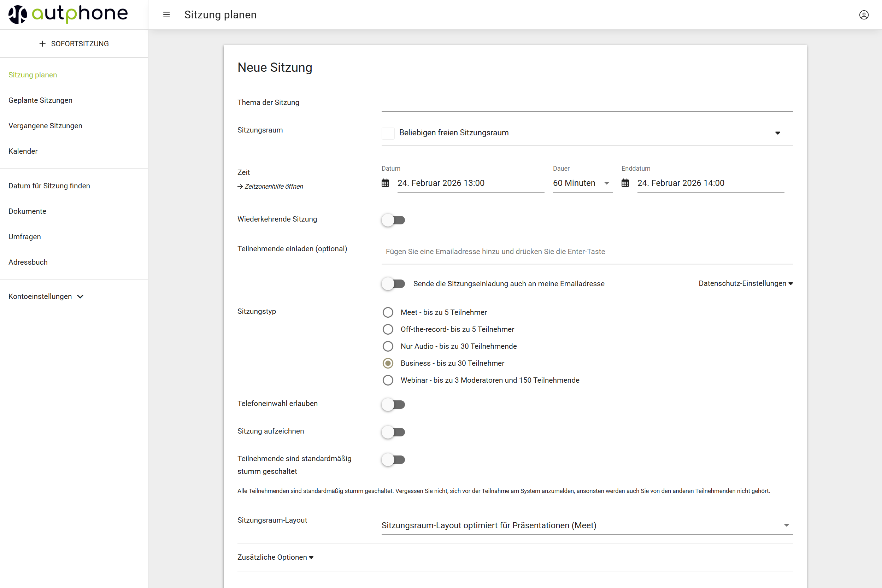882x588 pixels.
Task: Turn on Sitzung aufzeichnen switch
Action: (393, 432)
